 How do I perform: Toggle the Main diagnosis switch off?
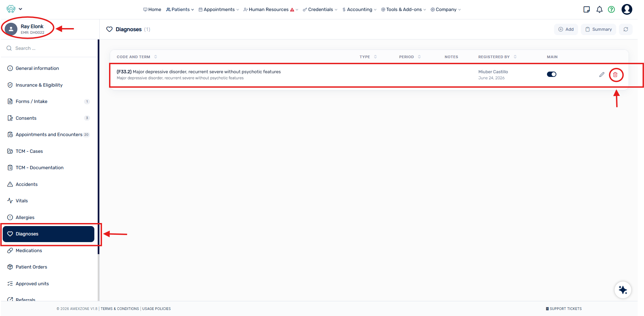tap(551, 74)
